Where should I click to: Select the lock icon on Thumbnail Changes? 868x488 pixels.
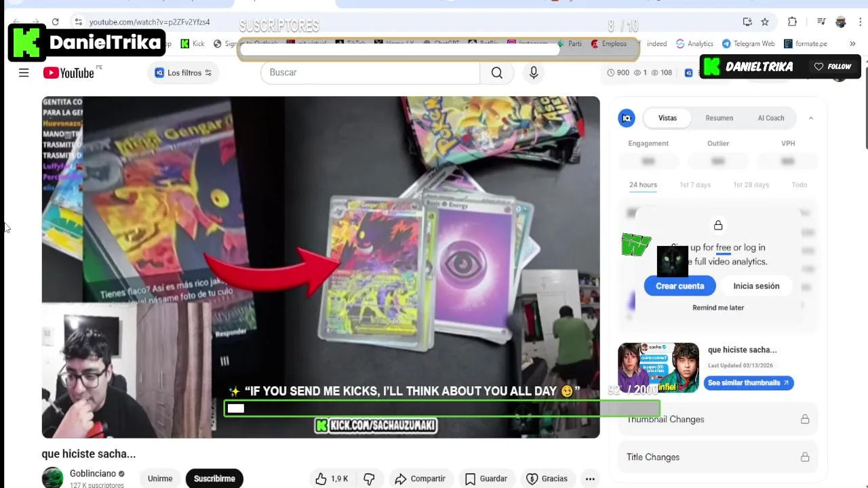pyautogui.click(x=805, y=420)
